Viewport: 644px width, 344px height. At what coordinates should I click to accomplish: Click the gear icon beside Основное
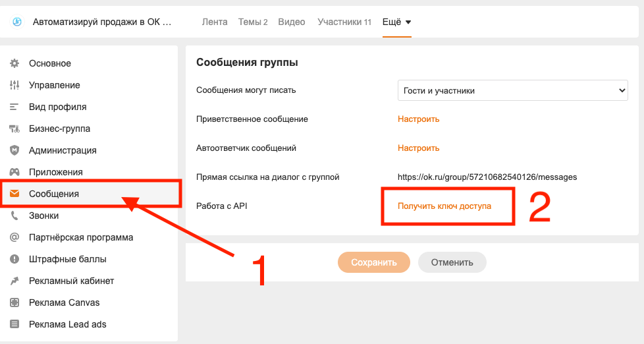point(14,63)
